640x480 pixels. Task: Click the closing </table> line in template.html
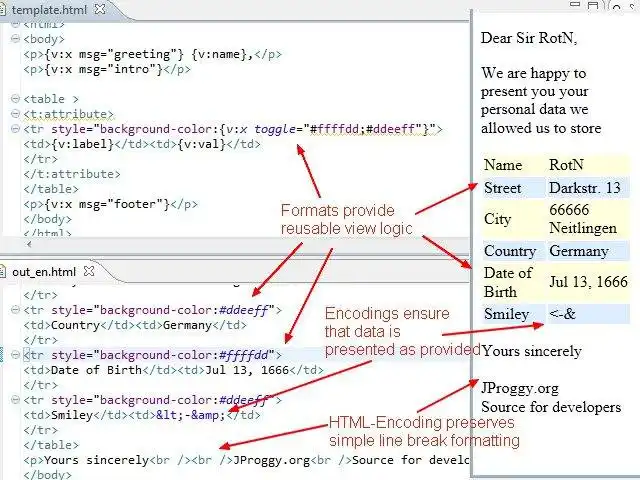51,189
